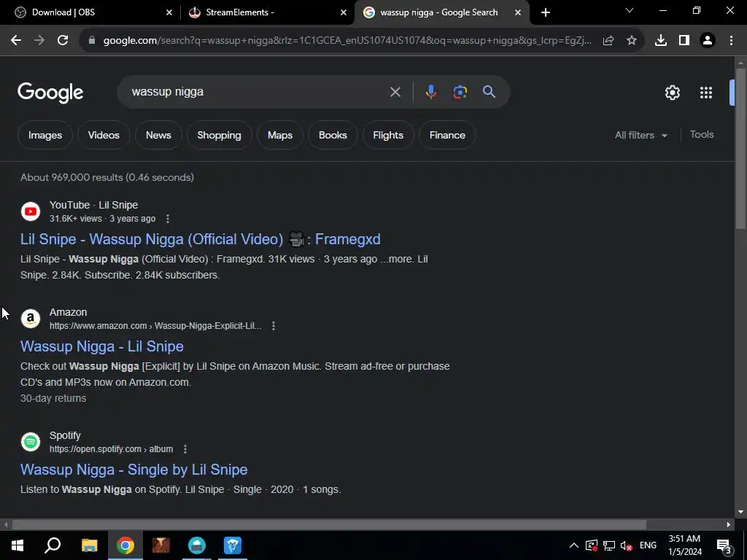747x560 pixels.
Task: Open the tab search chevron
Action: pyautogui.click(x=630, y=10)
